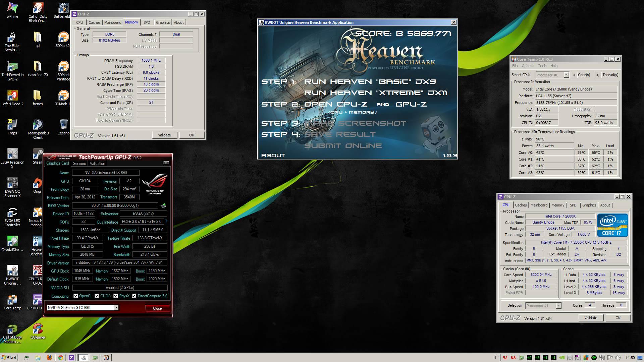The image size is (644, 362).
Task: Open SPD tab in Memory CPU-Z window
Action: pyautogui.click(x=147, y=22)
